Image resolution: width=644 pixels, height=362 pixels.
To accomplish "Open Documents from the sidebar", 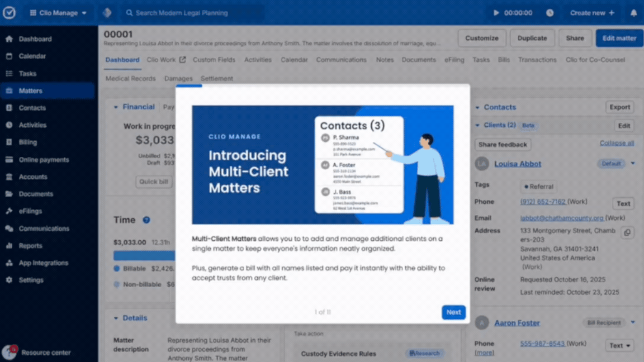I will [x=48, y=194].
